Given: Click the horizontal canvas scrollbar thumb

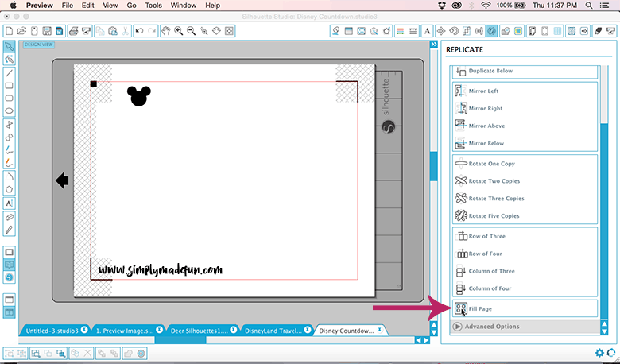Looking at the screenshot, I should 180,340.
